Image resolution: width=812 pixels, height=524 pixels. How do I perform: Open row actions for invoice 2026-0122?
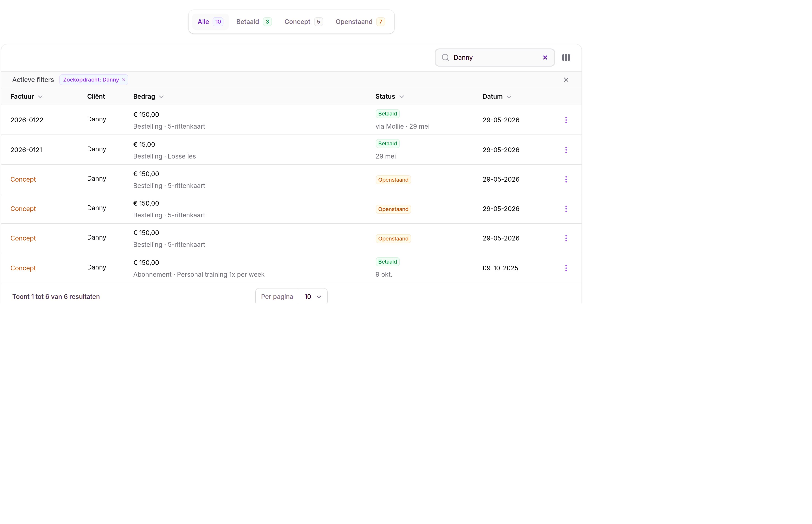(x=565, y=120)
